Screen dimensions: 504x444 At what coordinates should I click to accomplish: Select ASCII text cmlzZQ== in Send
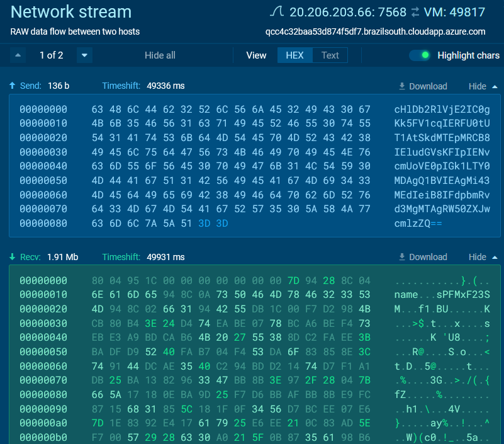point(418,224)
